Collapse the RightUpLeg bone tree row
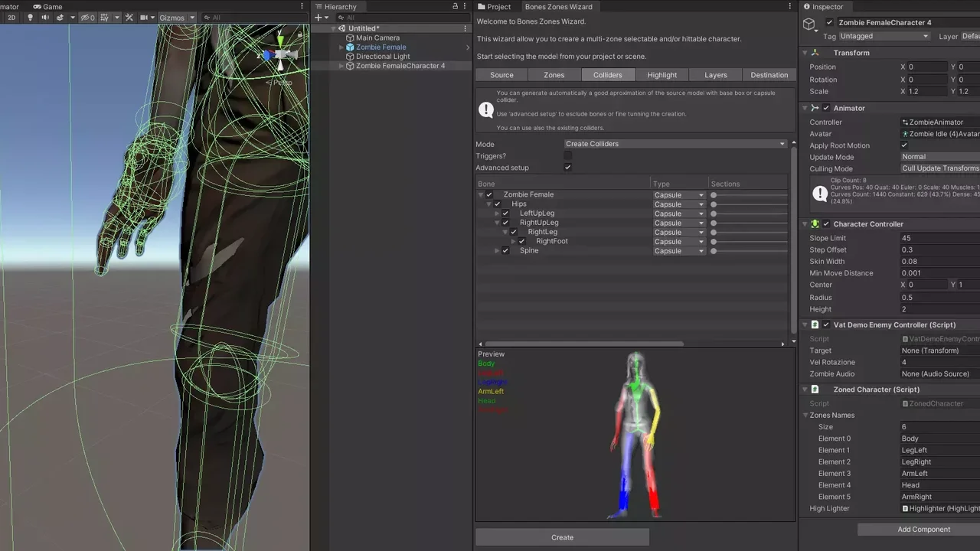 point(497,223)
